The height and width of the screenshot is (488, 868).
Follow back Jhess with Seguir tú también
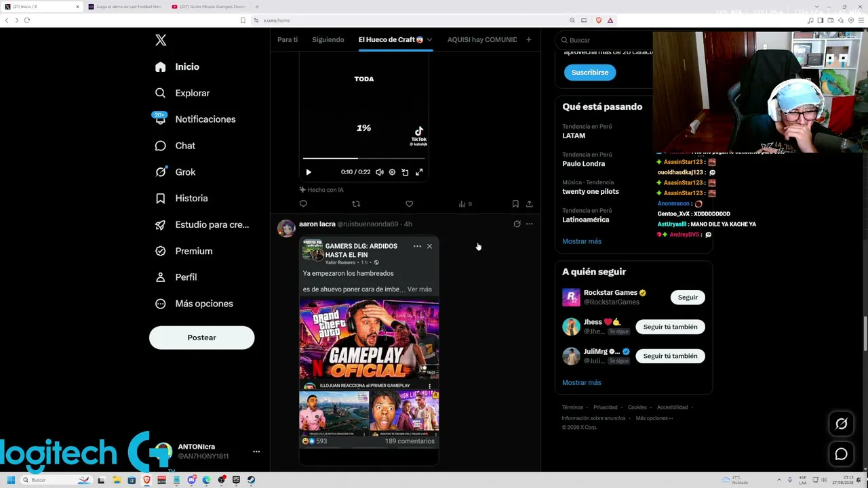[670, 327]
